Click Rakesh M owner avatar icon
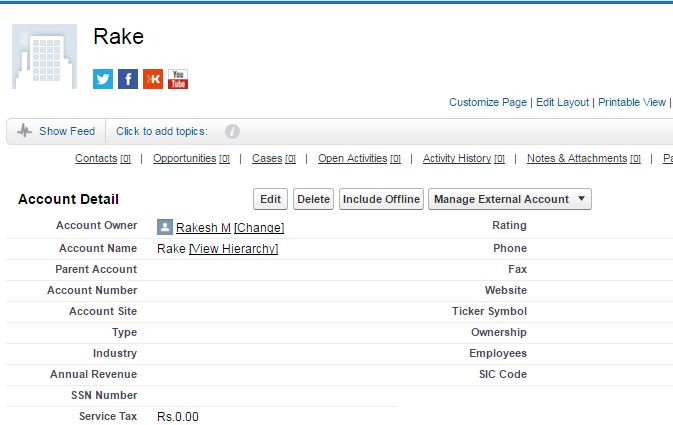 [x=165, y=227]
